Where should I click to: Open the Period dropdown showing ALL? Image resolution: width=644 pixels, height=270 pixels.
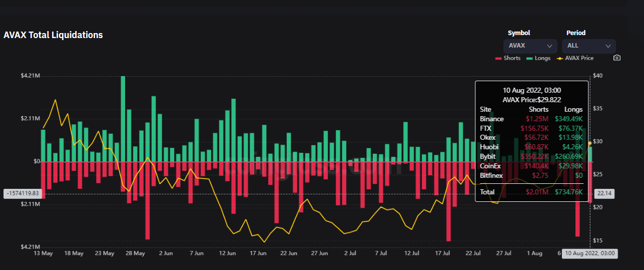(589, 46)
